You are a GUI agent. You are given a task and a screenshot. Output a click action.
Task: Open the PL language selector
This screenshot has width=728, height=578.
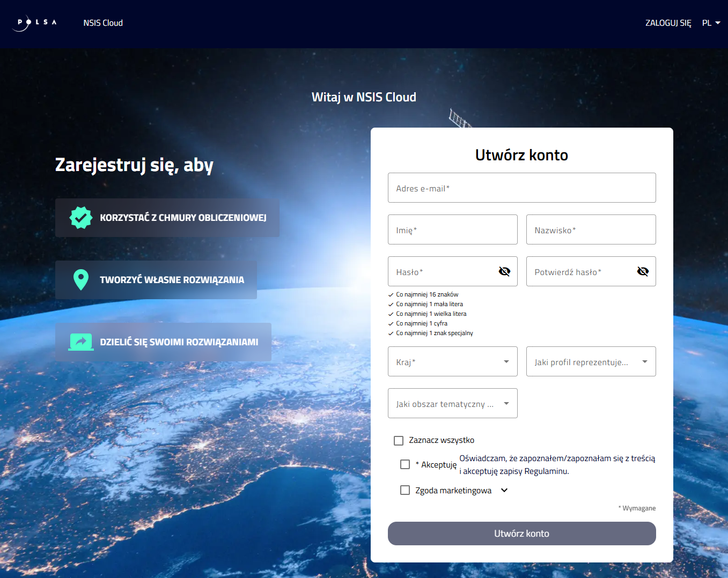tap(711, 23)
